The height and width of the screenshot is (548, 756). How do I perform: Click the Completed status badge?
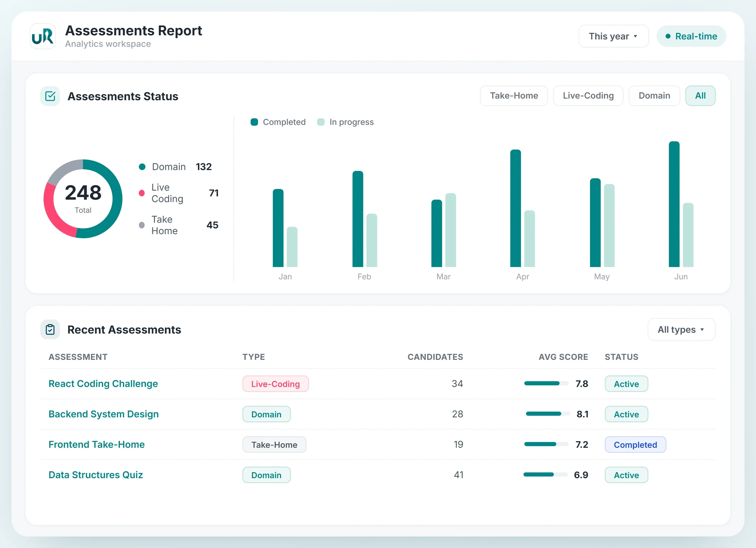pyautogui.click(x=635, y=444)
